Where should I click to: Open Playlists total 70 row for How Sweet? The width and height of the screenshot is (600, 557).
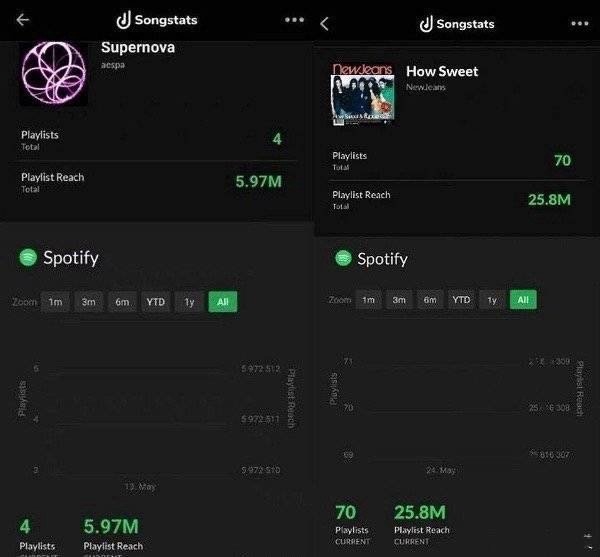(x=452, y=161)
